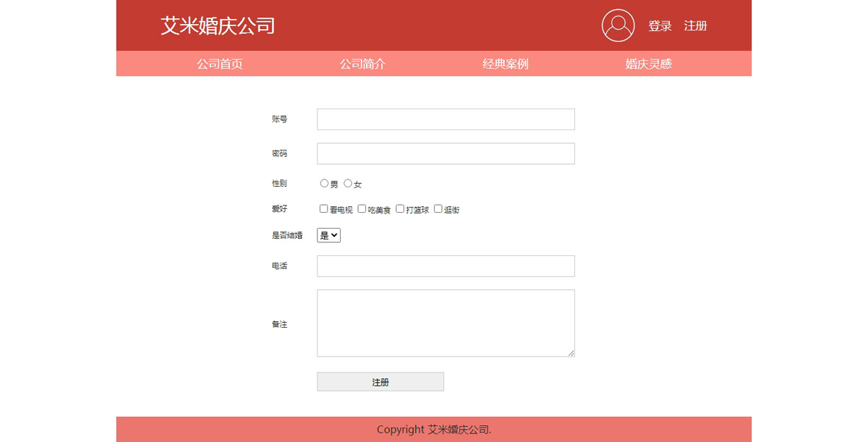Check the 打篮球 hobby checkbox

[x=400, y=208]
